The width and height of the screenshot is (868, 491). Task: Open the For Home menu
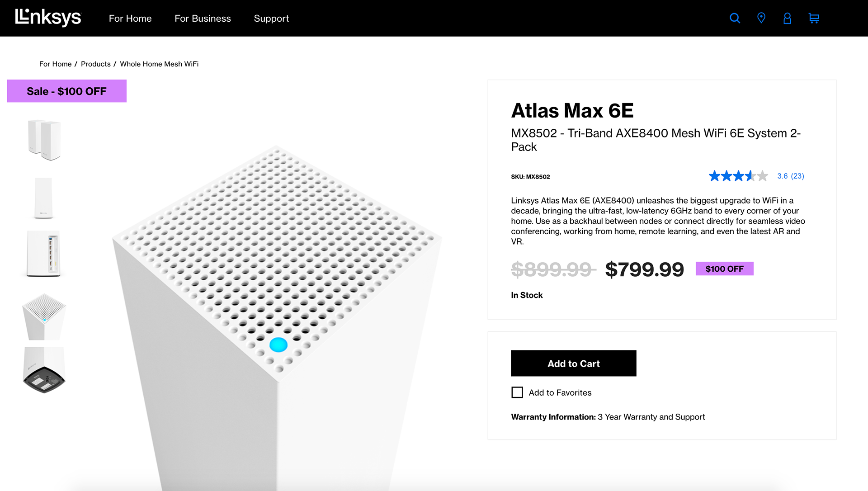coord(130,19)
